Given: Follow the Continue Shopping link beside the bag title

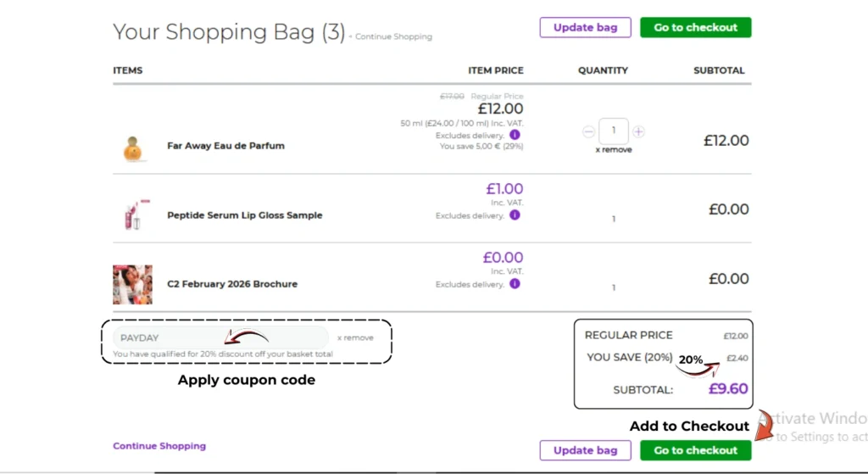Looking at the screenshot, I should click(393, 37).
